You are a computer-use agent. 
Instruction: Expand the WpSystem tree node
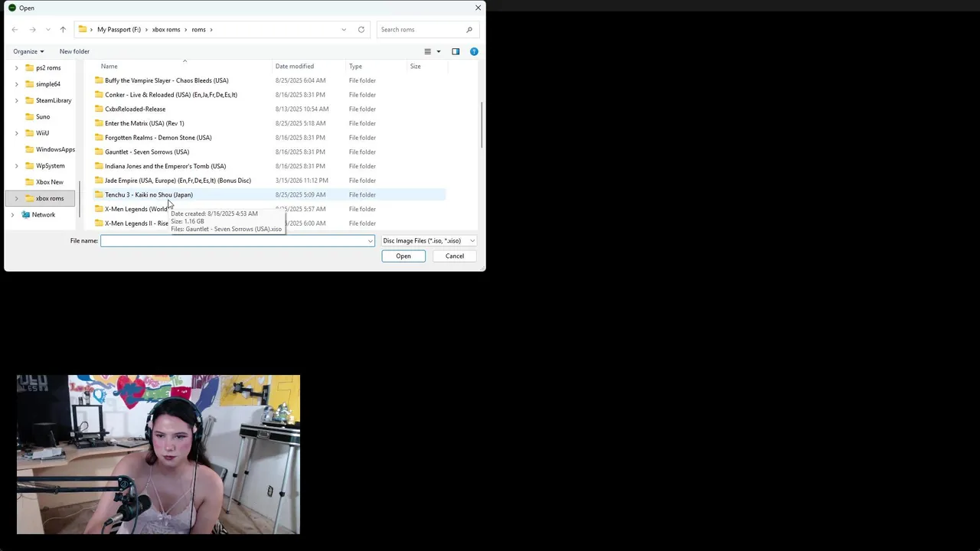[16, 165]
